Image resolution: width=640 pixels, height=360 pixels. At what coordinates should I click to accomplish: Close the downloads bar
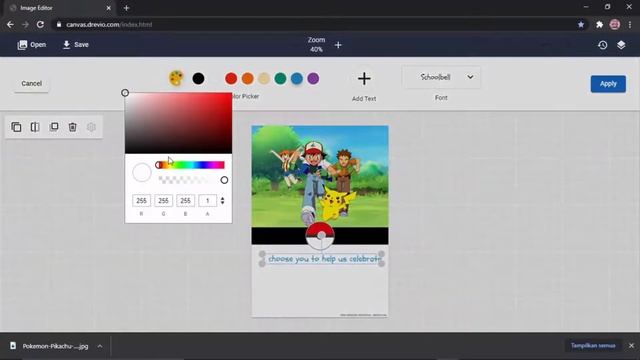point(631,346)
